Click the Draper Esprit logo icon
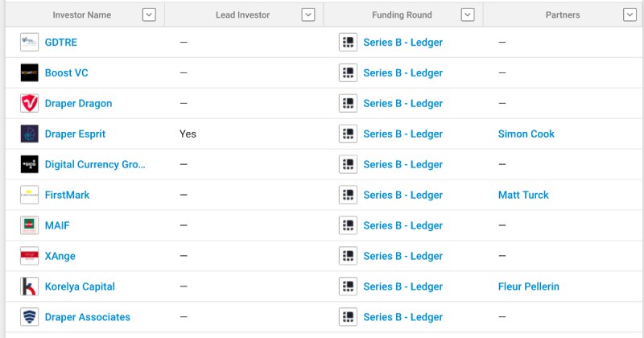This screenshot has width=644, height=338. (29, 134)
